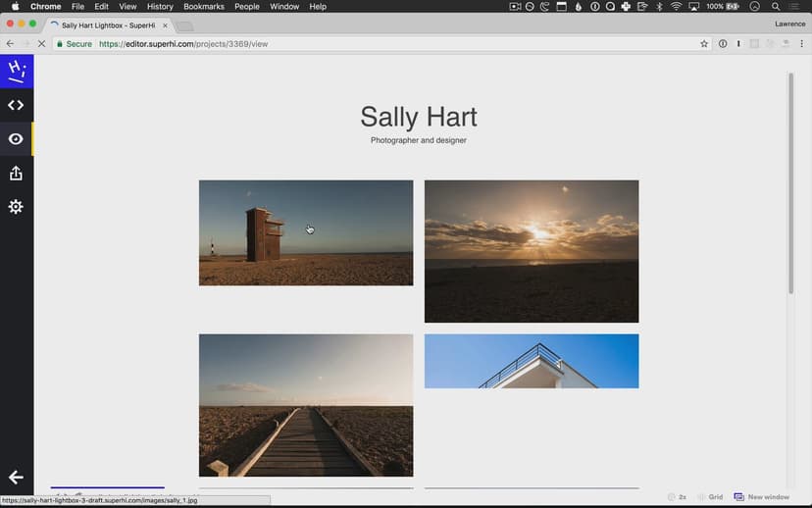812x508 pixels.
Task: Open the sunset beach photo
Action: [x=532, y=251]
